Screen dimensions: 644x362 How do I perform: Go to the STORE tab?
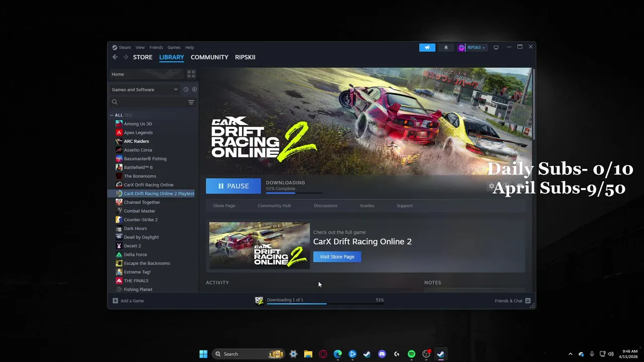[143, 57]
